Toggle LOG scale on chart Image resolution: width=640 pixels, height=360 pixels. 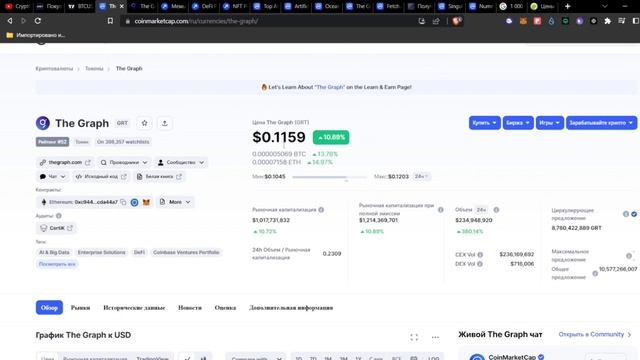[433, 358]
